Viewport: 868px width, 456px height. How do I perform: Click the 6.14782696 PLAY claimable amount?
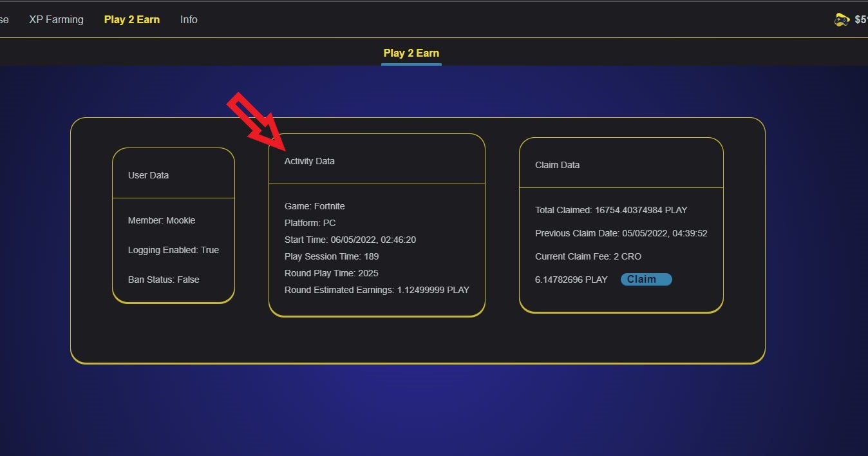pyautogui.click(x=571, y=280)
